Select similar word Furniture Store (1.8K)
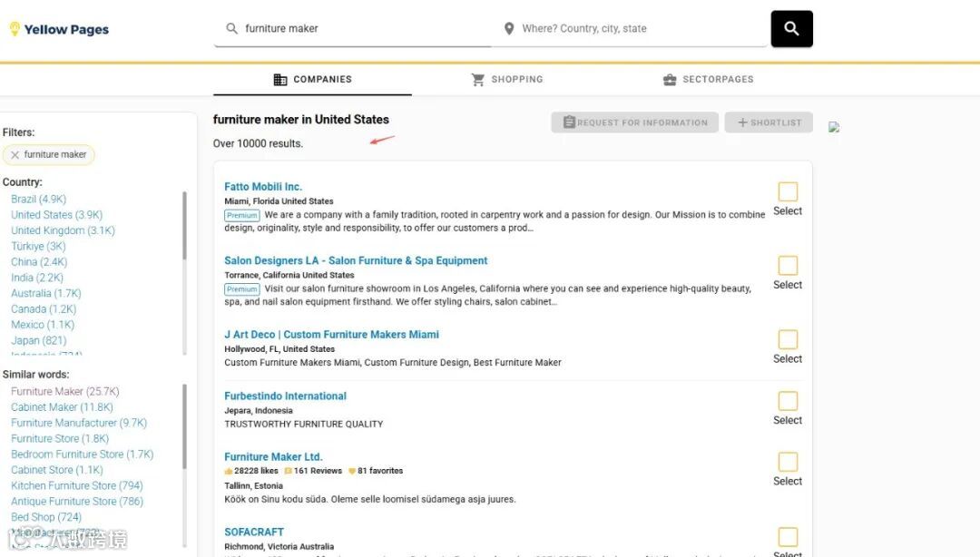 coord(59,438)
